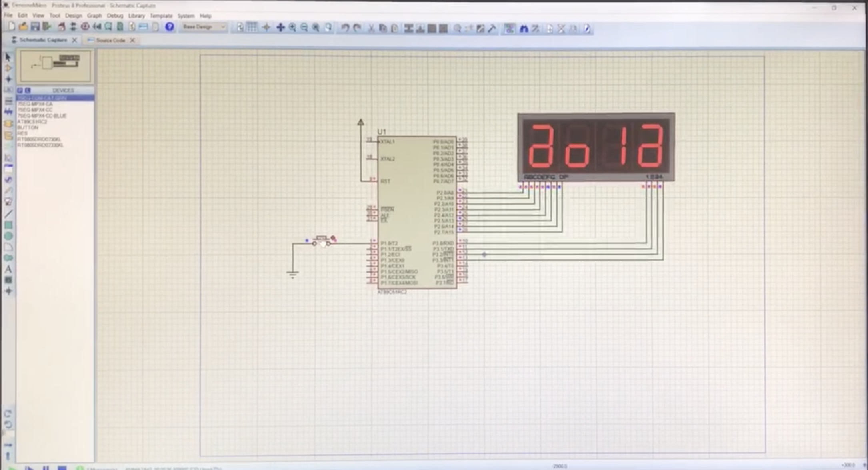Viewport: 868px width, 470px height.
Task: Click the New Design icon in toolbar
Action: (x=11, y=27)
